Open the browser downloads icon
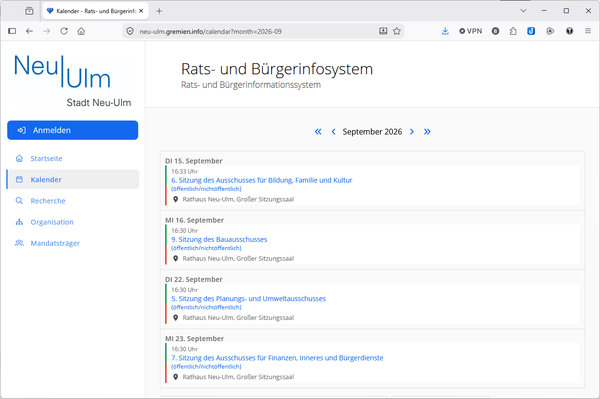 tap(445, 31)
